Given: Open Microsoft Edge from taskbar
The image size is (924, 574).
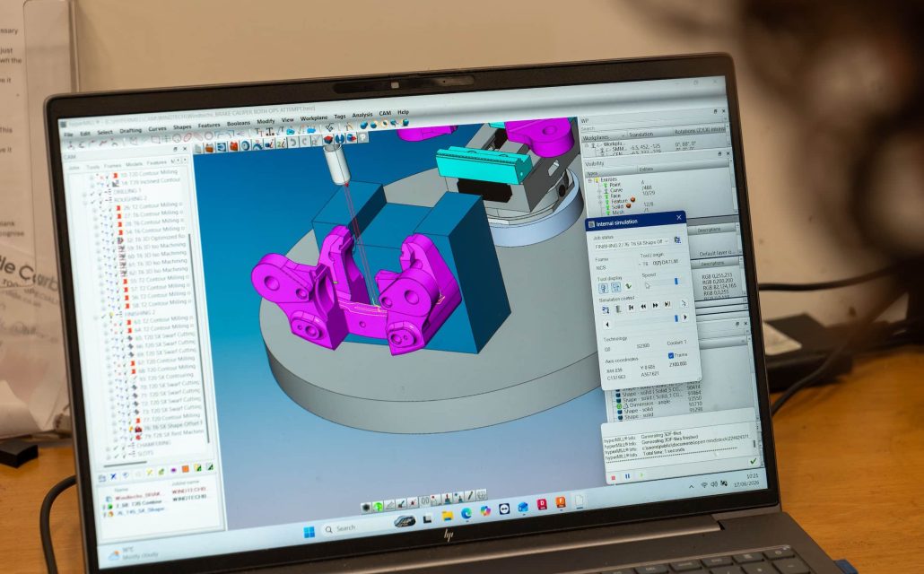Looking at the screenshot, I should point(466,513).
